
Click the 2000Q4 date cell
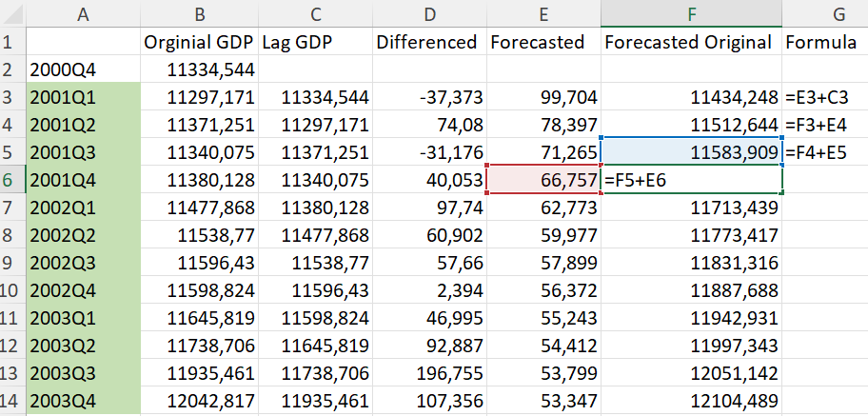point(83,69)
